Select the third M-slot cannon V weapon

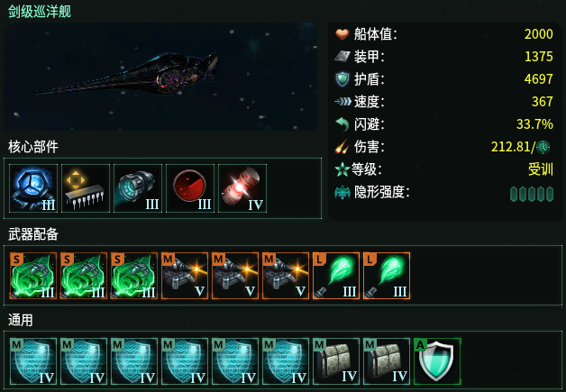(286, 276)
